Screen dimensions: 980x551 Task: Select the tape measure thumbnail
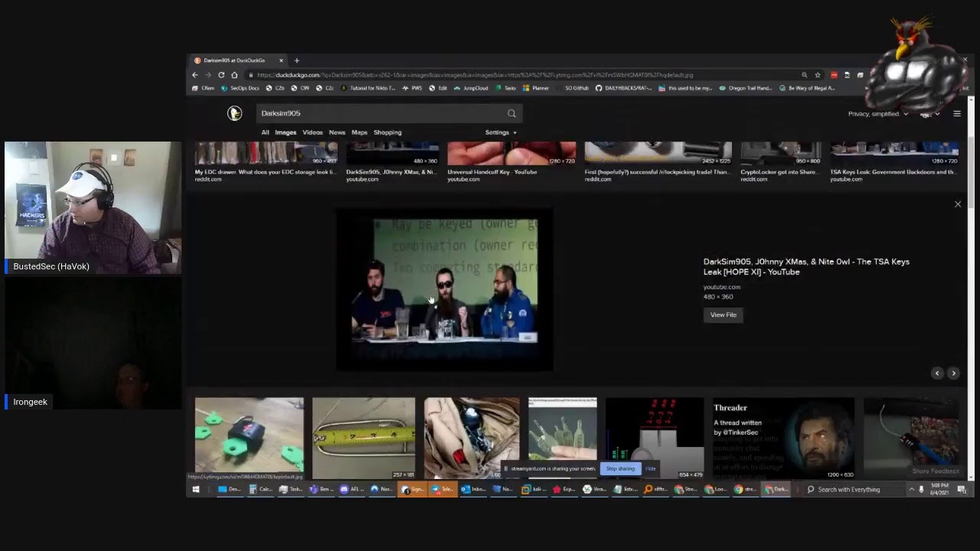[364, 438]
